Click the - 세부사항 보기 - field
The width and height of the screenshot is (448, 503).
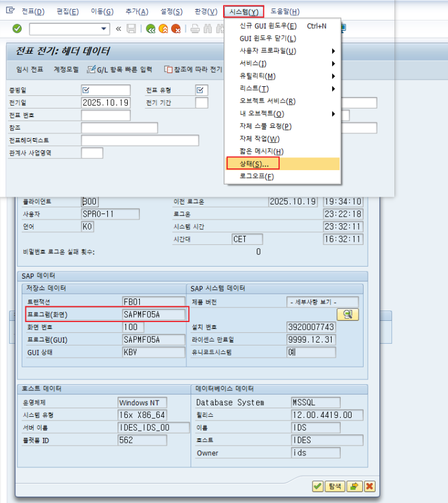(323, 302)
